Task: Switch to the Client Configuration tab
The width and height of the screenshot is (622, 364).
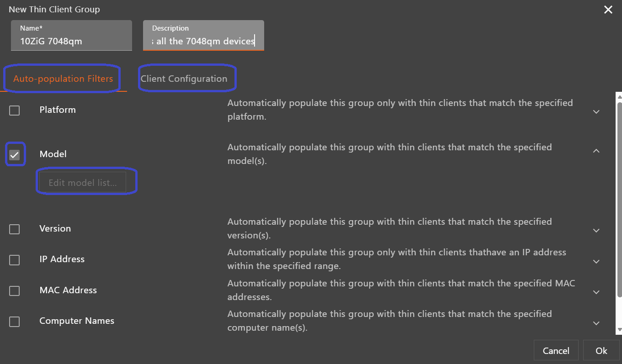Action: click(184, 79)
